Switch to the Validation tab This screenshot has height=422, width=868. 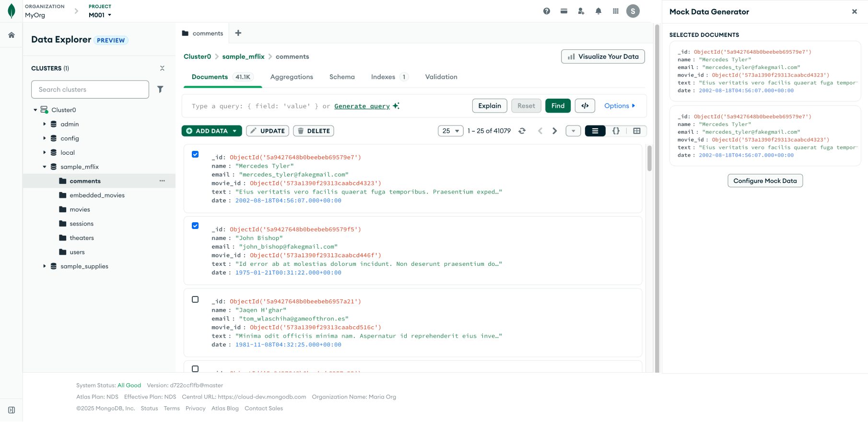(x=441, y=77)
